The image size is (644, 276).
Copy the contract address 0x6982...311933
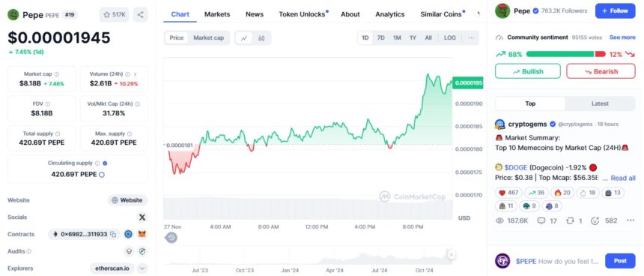[113, 235]
